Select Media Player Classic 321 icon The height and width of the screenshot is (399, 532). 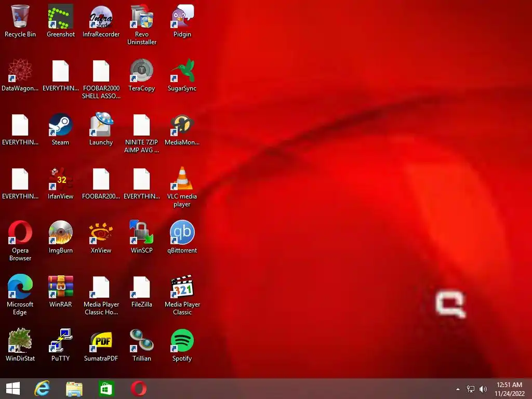pos(182,286)
